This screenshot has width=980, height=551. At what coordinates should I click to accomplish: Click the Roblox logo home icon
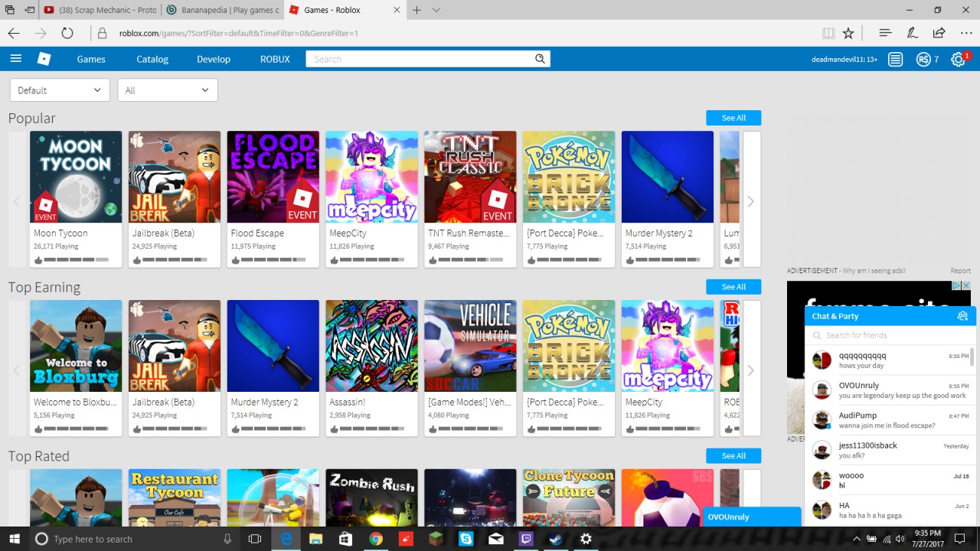click(x=44, y=59)
